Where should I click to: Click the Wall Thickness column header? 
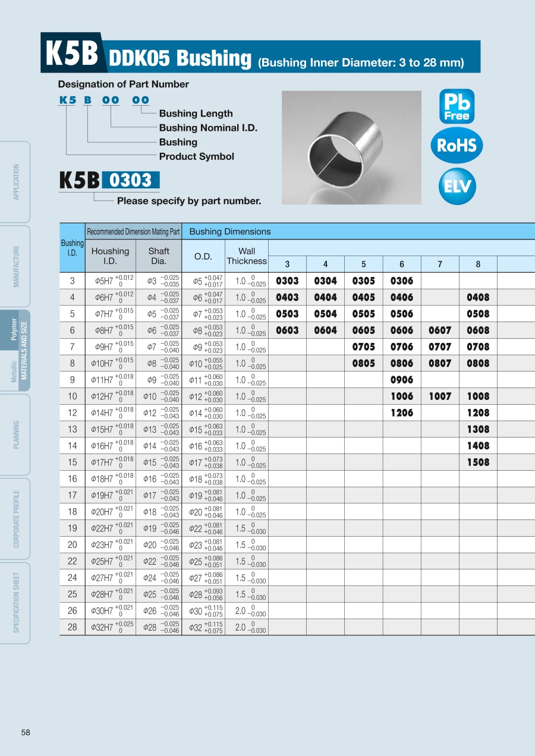pos(247,256)
